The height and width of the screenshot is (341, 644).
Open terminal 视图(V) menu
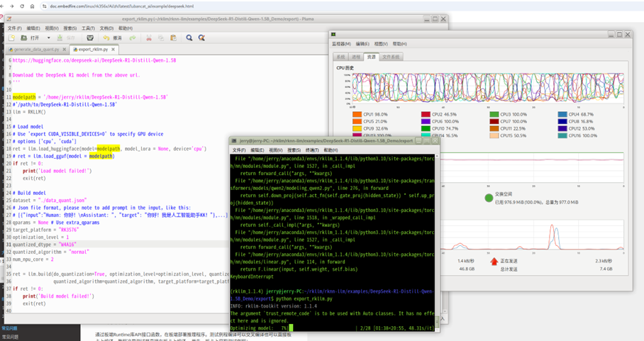pyautogui.click(x=276, y=150)
